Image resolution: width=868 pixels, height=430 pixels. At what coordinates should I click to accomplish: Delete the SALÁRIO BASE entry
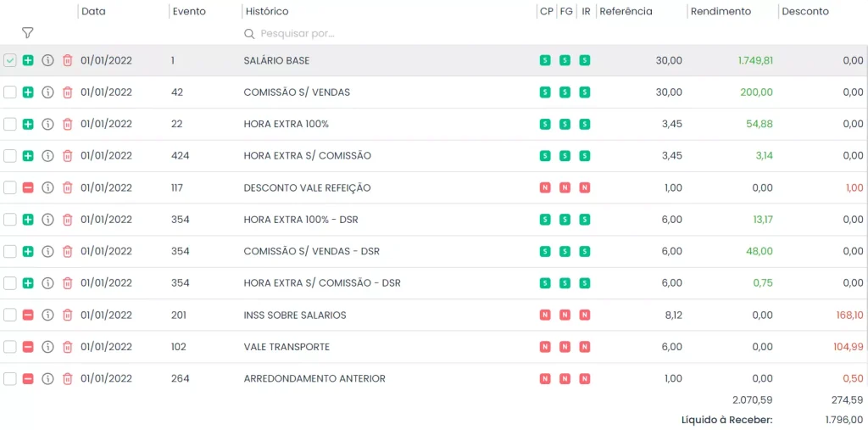[x=67, y=60]
